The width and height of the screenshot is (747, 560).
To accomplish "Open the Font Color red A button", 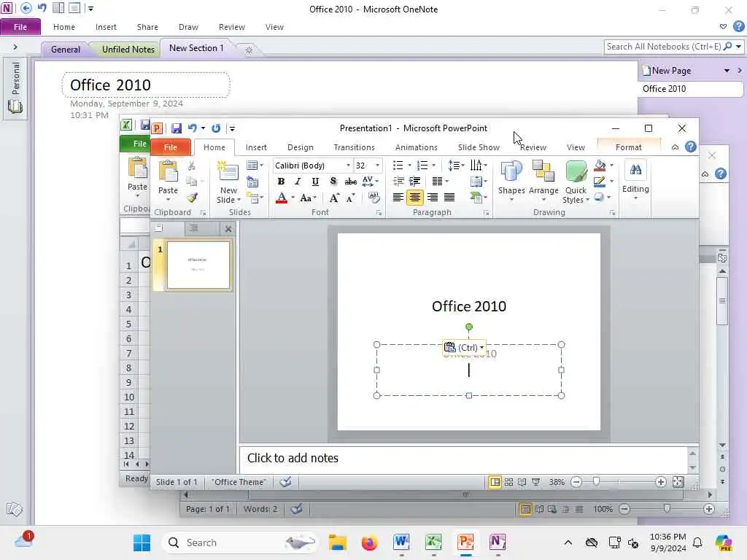I will point(282,198).
